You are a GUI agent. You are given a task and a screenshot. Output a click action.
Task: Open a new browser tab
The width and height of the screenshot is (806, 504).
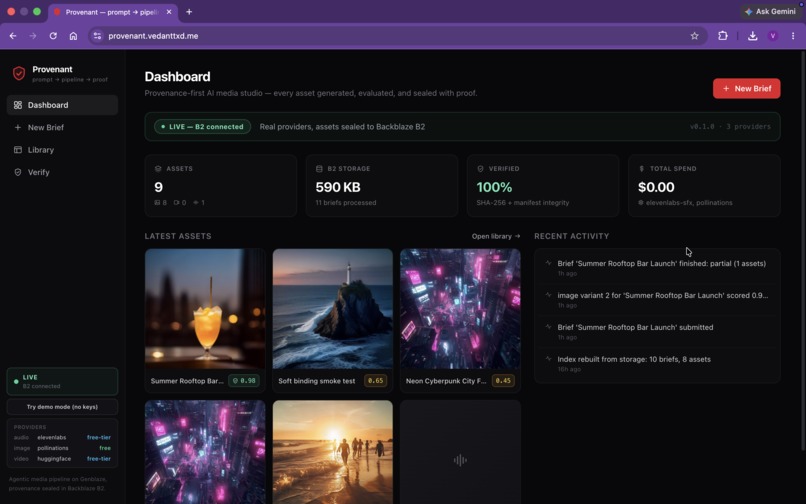tap(189, 12)
